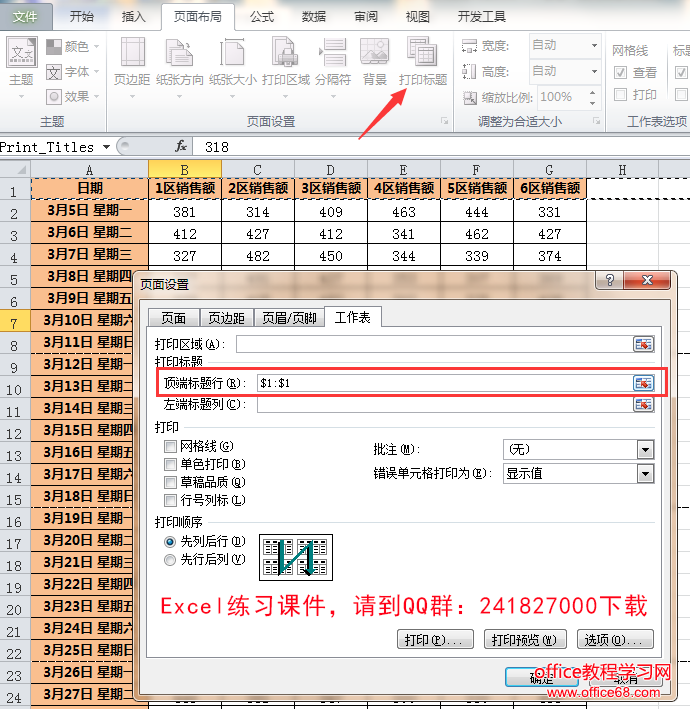Expand the 纸张方向 dropdown arrow
Image resolution: width=690 pixels, height=709 pixels.
[x=180, y=96]
